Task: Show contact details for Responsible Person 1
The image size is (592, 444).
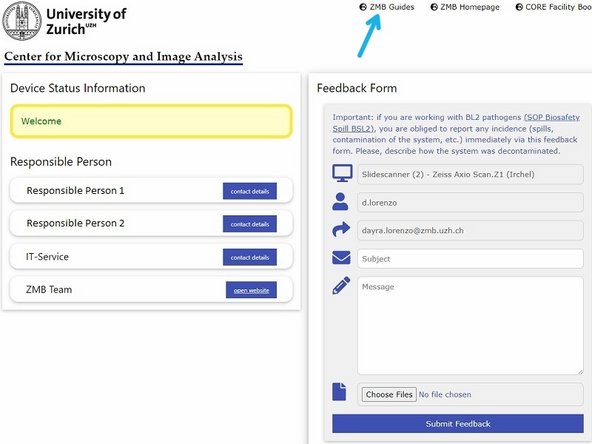Action: (250, 191)
